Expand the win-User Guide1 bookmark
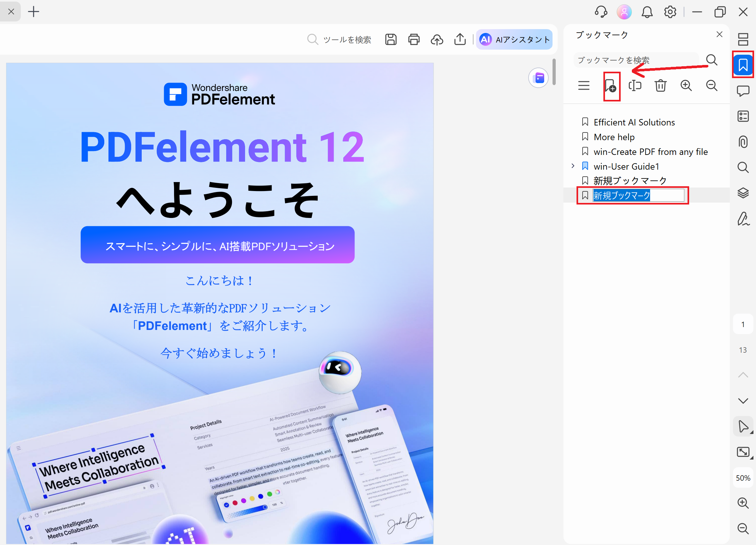This screenshot has width=756, height=545. click(573, 166)
